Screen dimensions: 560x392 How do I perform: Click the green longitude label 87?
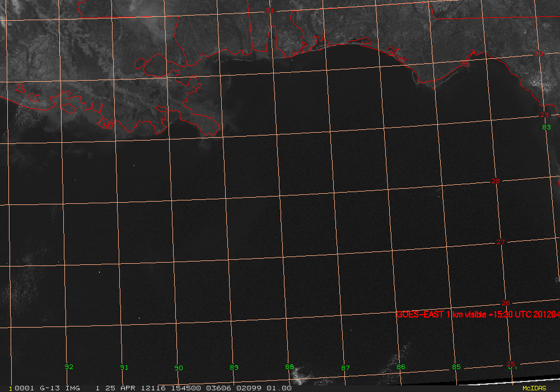point(346,368)
